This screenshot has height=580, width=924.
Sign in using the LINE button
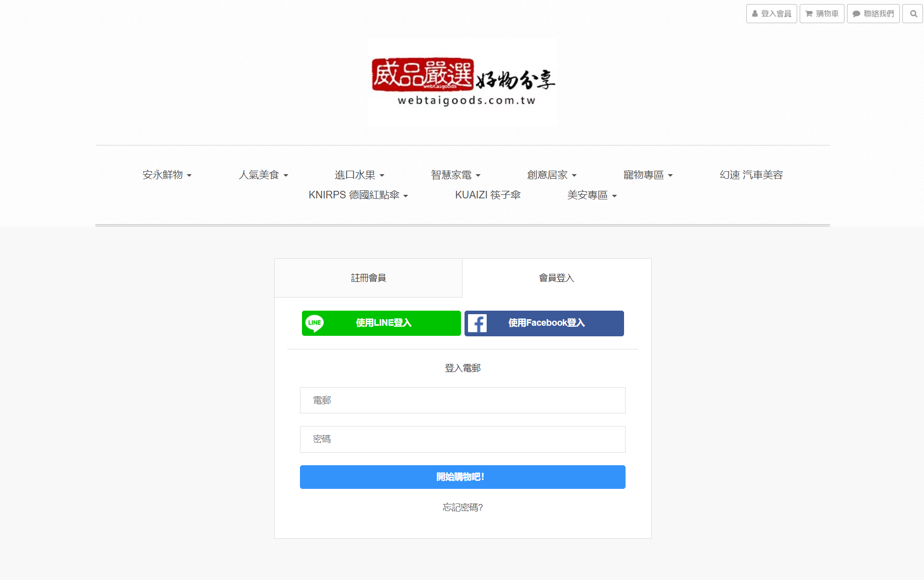pos(381,323)
